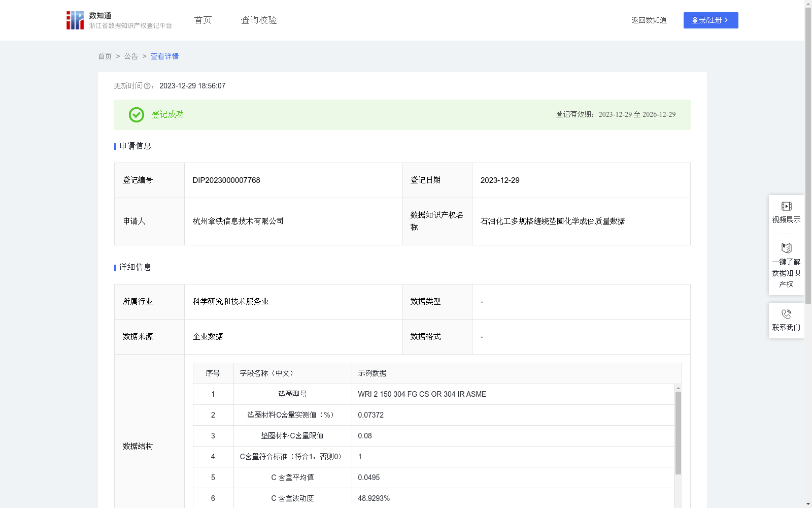Image resolution: width=812 pixels, height=508 pixels.
Task: Open the 视频展示 video icon
Action: pos(786,206)
